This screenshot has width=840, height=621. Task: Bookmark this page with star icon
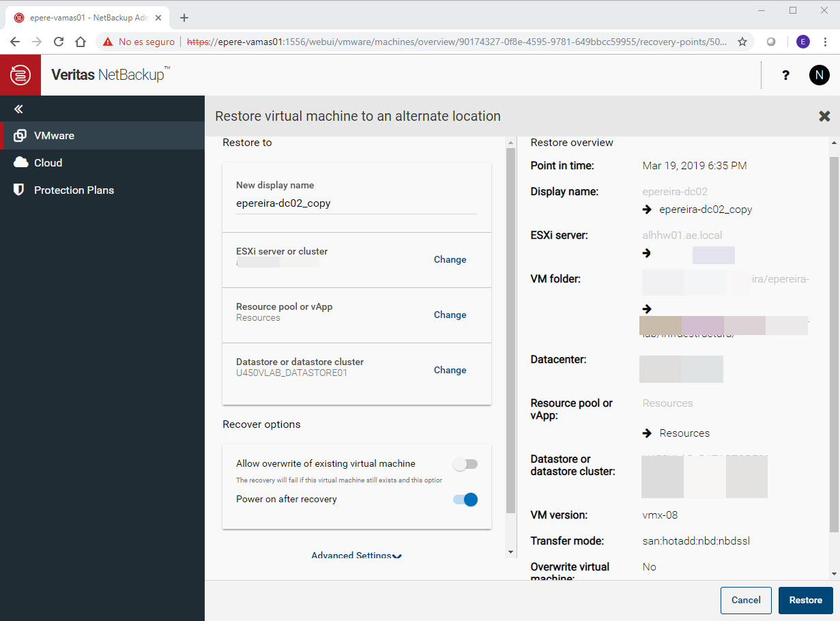coord(742,42)
